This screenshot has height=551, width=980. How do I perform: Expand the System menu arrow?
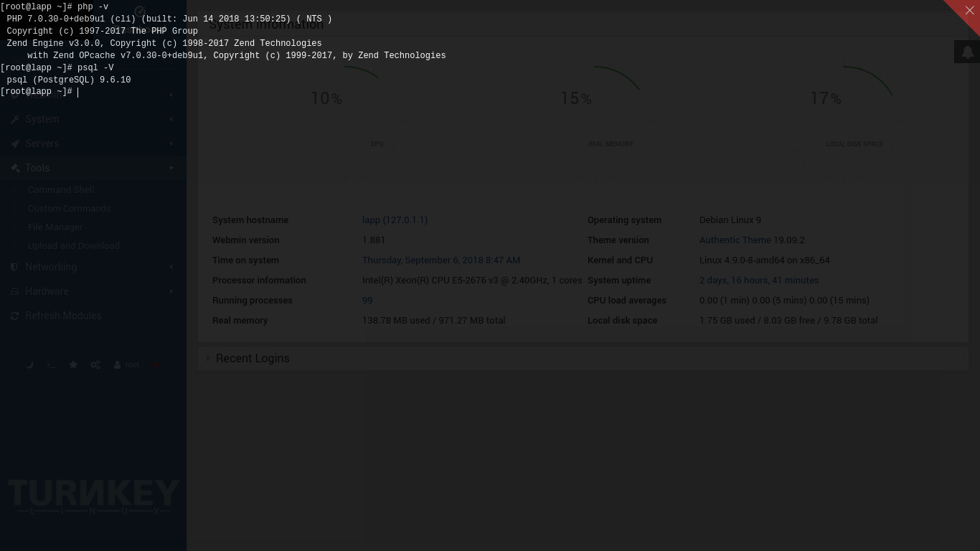[171, 119]
